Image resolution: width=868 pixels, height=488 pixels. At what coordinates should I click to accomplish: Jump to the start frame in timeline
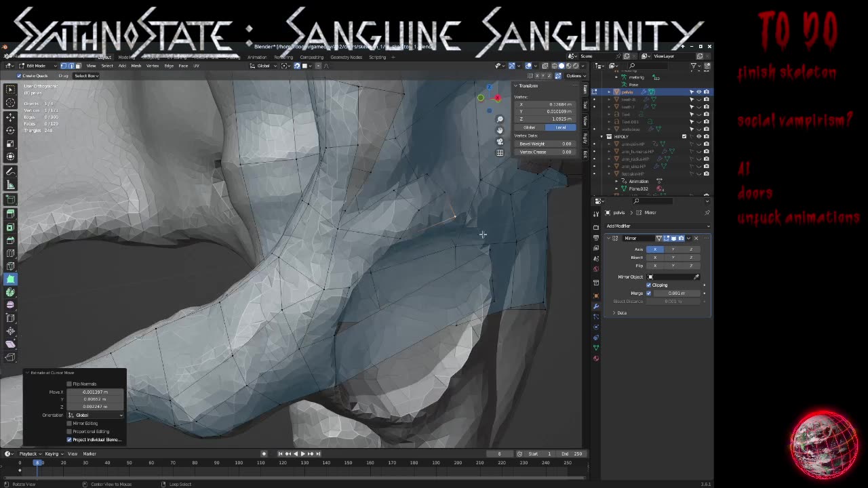[281, 453]
